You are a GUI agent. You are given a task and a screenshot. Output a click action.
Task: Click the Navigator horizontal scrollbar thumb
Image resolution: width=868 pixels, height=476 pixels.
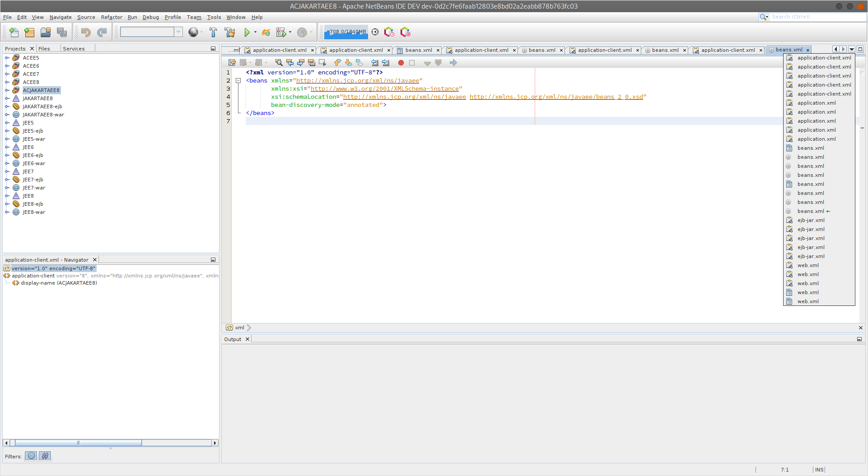click(x=78, y=443)
